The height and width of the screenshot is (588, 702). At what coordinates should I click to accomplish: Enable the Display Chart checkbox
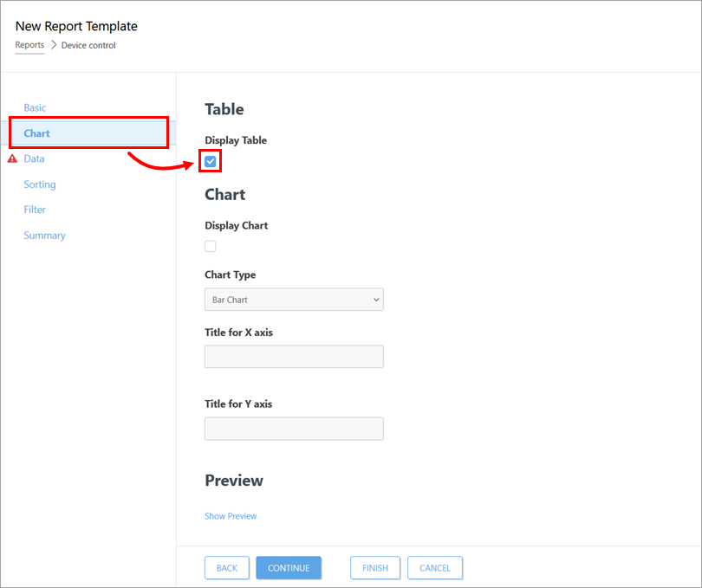click(x=210, y=246)
